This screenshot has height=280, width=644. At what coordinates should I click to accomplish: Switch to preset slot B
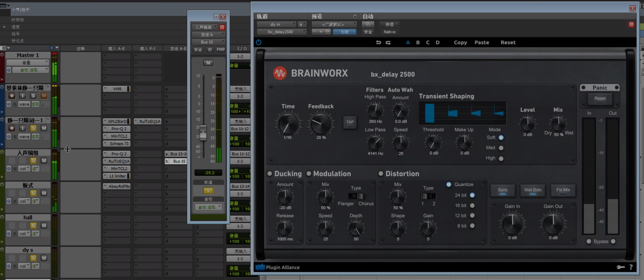tap(418, 42)
